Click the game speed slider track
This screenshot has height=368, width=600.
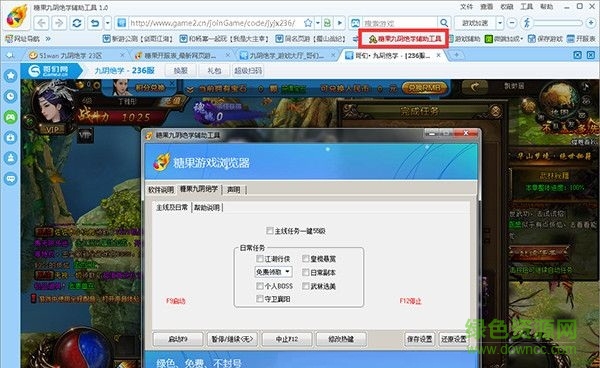click(559, 23)
